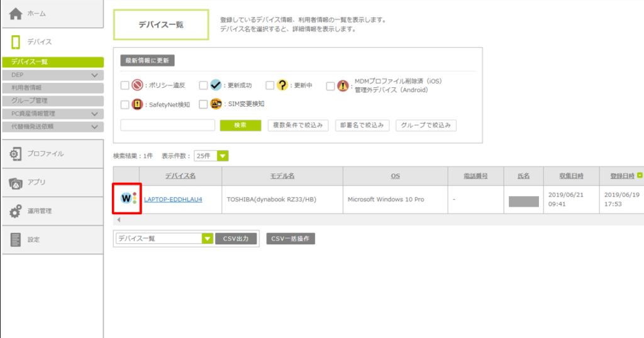This screenshot has width=644, height=338.
Task: Expand the DEP sidebar section
Action: click(x=95, y=75)
